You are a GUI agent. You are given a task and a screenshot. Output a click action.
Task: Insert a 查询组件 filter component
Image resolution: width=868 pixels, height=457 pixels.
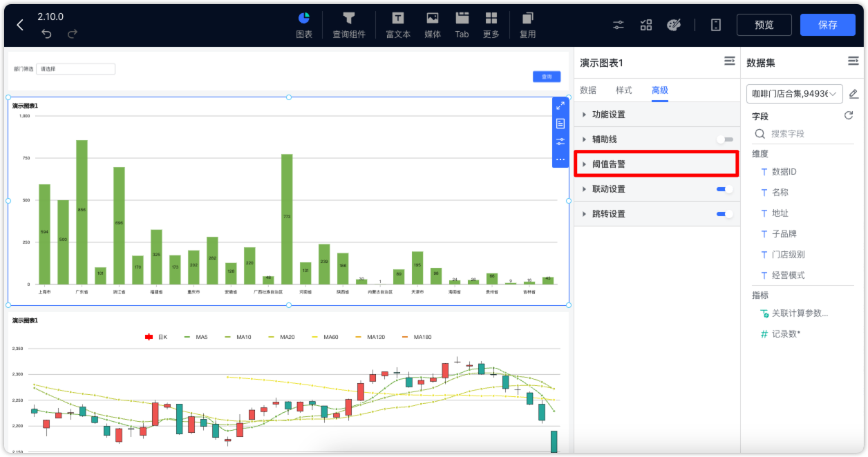click(349, 25)
